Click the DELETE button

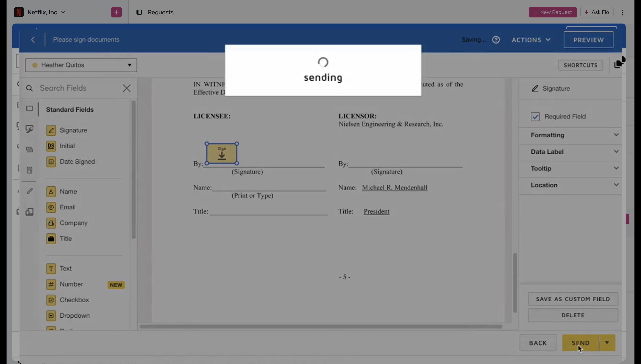pyautogui.click(x=573, y=315)
